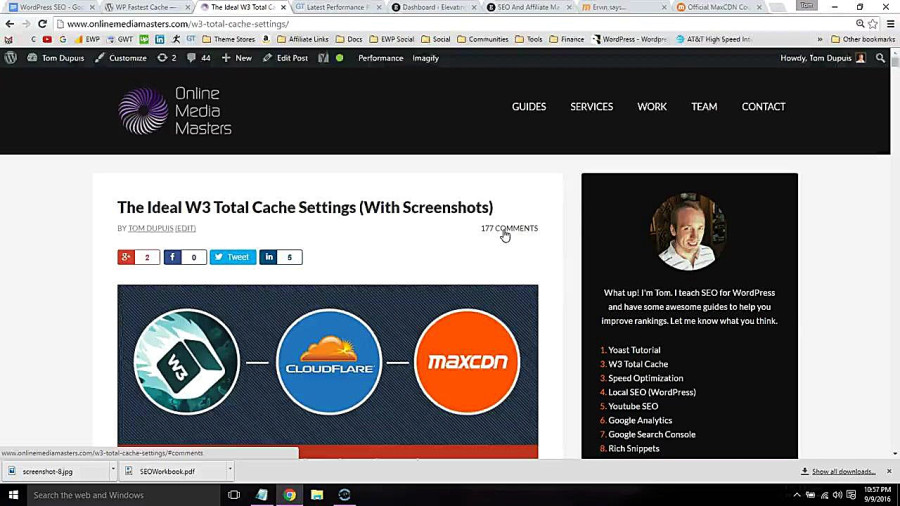Open the updates icon showing 2

(166, 58)
